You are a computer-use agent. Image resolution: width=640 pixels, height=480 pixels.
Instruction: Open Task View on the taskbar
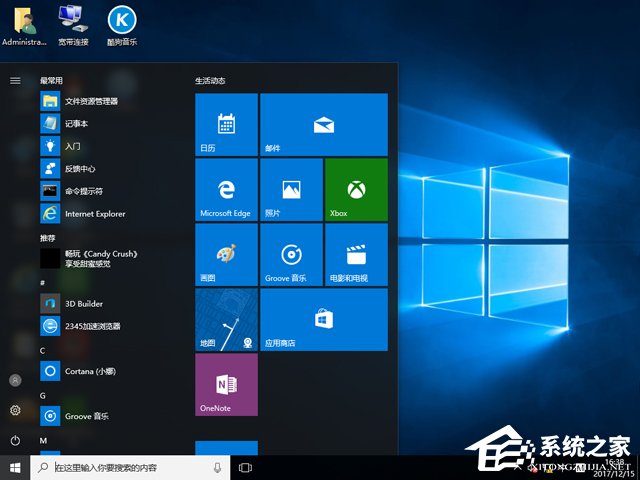(x=245, y=468)
